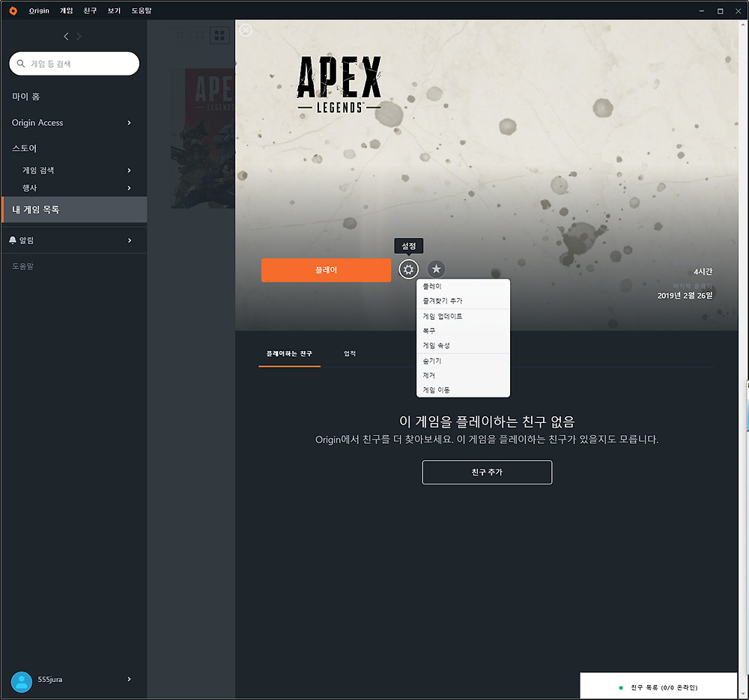Go forward with the right arrow in the sidebar
Viewport: 749px width, 700px height.
tap(79, 36)
